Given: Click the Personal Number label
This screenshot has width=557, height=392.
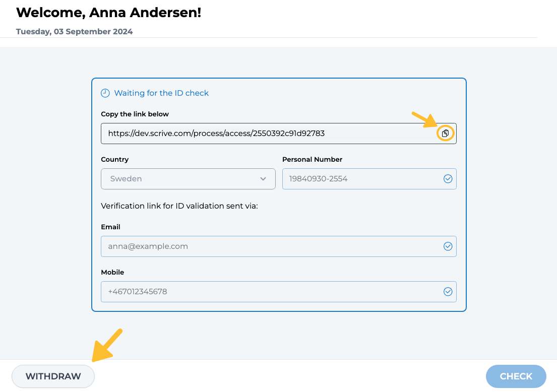Looking at the screenshot, I should [x=312, y=160].
